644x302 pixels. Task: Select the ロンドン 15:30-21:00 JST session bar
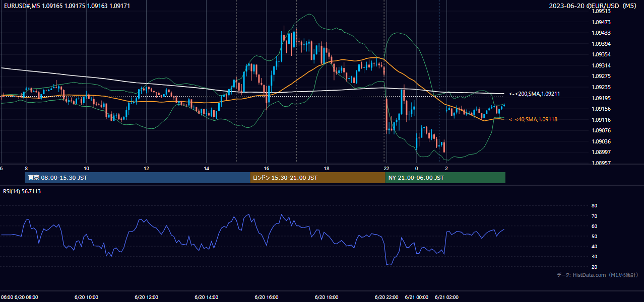[x=317, y=178]
